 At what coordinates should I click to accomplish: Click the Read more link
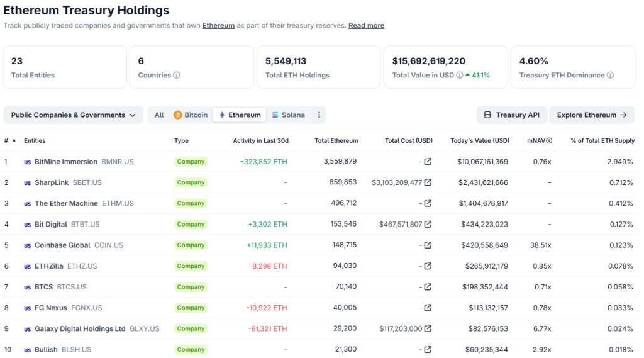(x=367, y=26)
